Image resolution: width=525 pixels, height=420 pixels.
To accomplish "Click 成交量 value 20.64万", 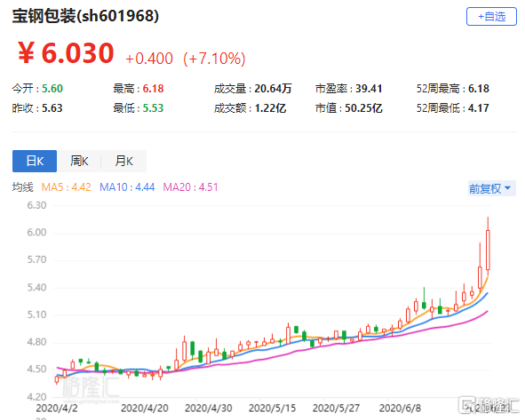I will pyautogui.click(x=273, y=88).
